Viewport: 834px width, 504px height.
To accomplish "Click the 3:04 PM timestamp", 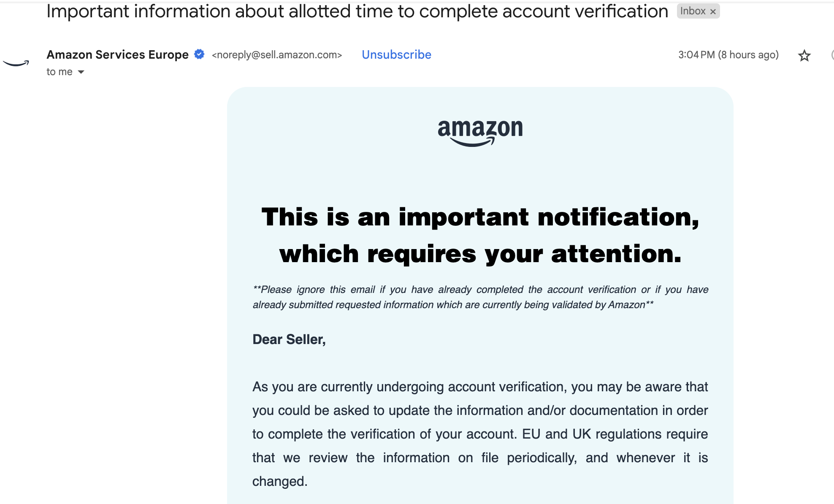I will pyautogui.click(x=728, y=55).
